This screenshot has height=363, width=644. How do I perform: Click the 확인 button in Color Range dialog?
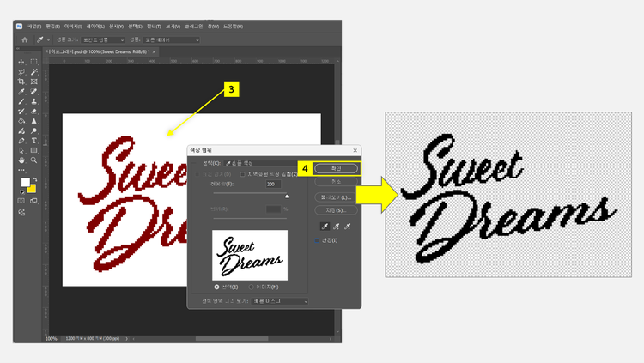coord(336,168)
